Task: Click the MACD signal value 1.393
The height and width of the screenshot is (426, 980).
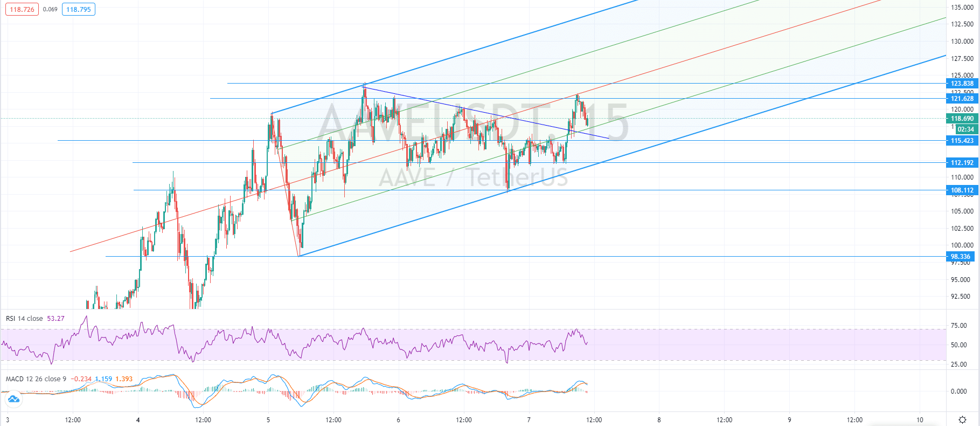Action: pyautogui.click(x=124, y=379)
